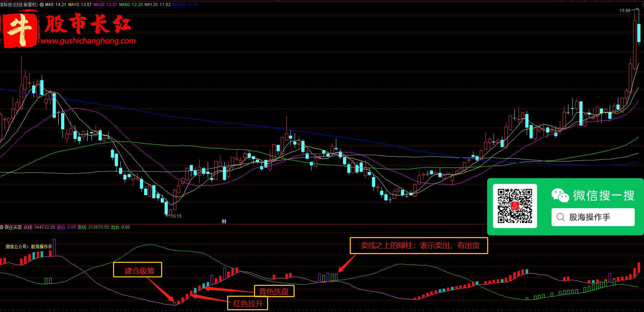
Task: Click the 跟庄买卖 indicator name
Action: click(13, 227)
